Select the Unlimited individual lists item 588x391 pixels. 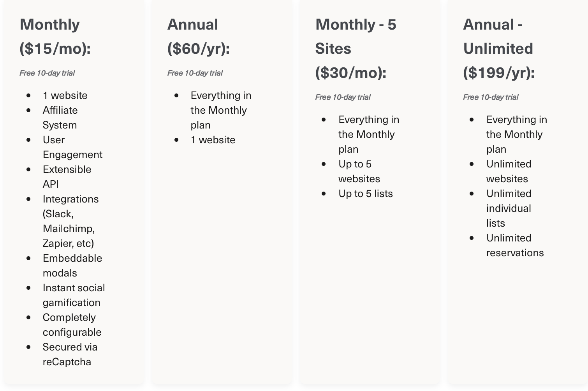[509, 208]
